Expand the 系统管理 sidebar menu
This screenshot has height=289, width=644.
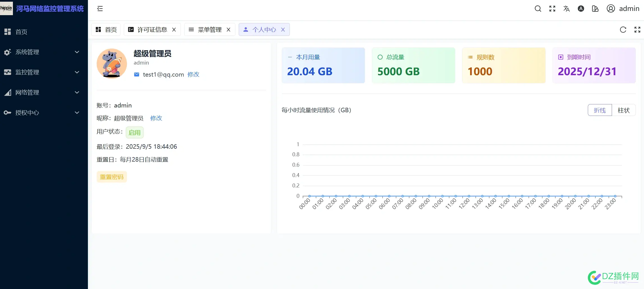pyautogui.click(x=42, y=52)
